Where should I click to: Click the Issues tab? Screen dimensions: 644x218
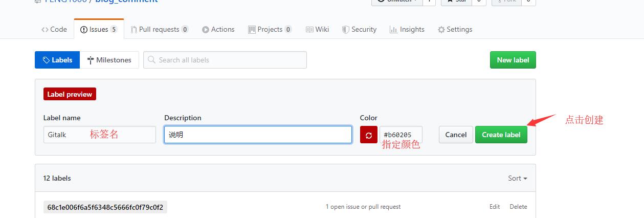(99, 30)
